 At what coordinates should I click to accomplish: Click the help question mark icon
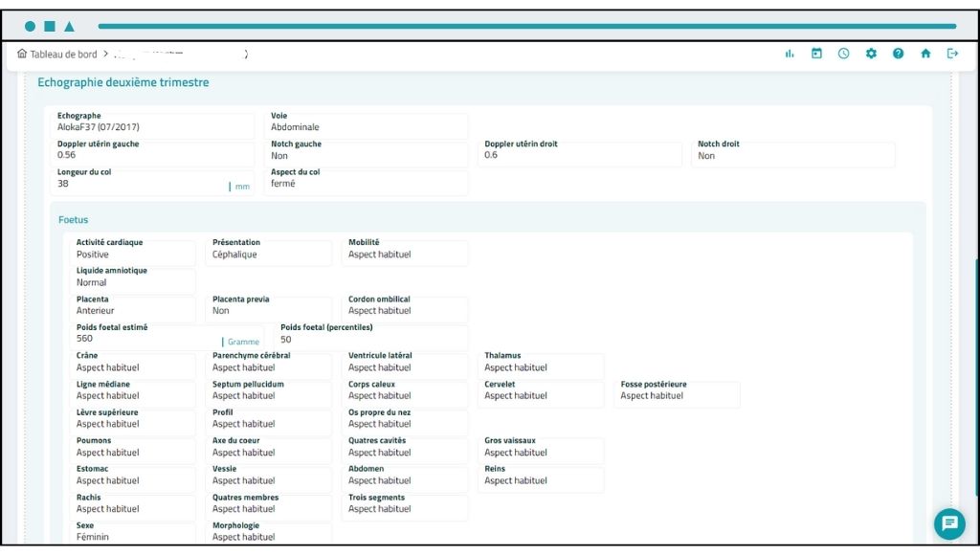point(898,54)
